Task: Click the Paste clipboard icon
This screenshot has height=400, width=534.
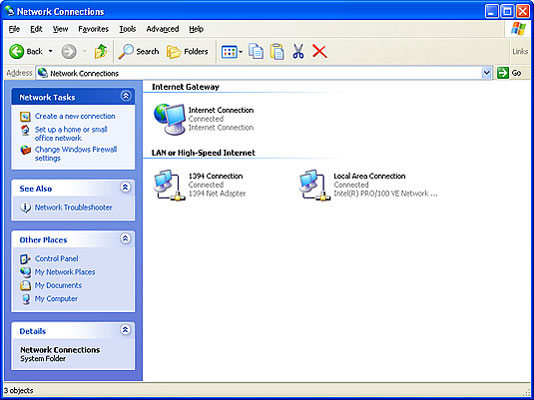Action: (x=277, y=52)
